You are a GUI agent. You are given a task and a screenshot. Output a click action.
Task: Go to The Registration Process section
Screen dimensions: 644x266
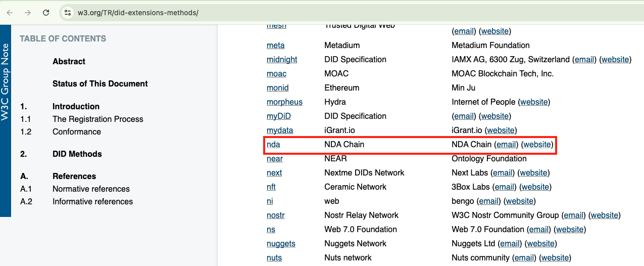(97, 119)
